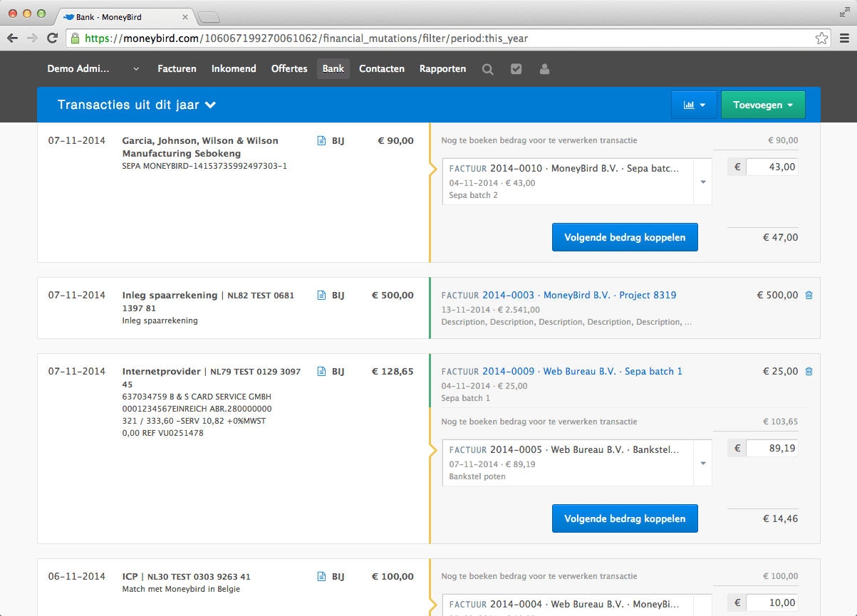The height and width of the screenshot is (616, 857).
Task: Click the user profile icon in navbar
Action: pos(545,69)
